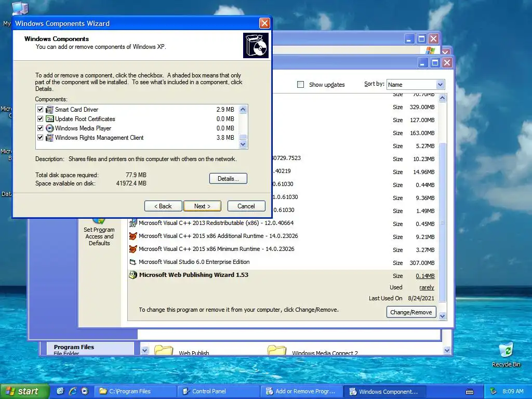
Task: Uncheck Windows Rights Management Client checkbox
Action: 41,138
